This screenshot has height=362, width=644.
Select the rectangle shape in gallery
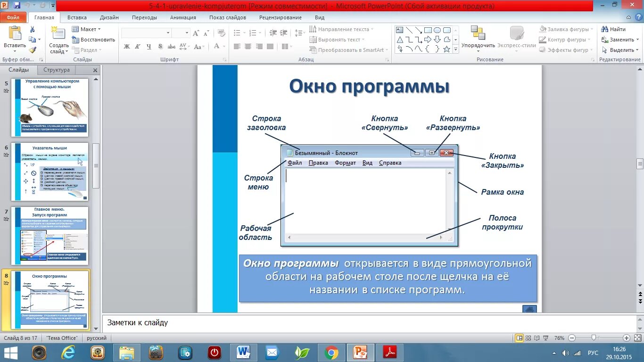click(428, 30)
